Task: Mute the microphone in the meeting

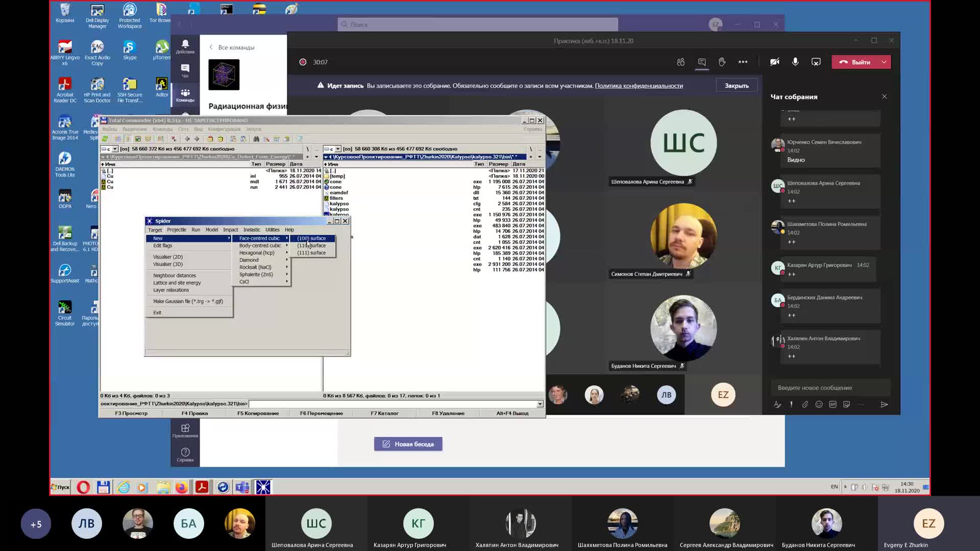Action: point(795,62)
